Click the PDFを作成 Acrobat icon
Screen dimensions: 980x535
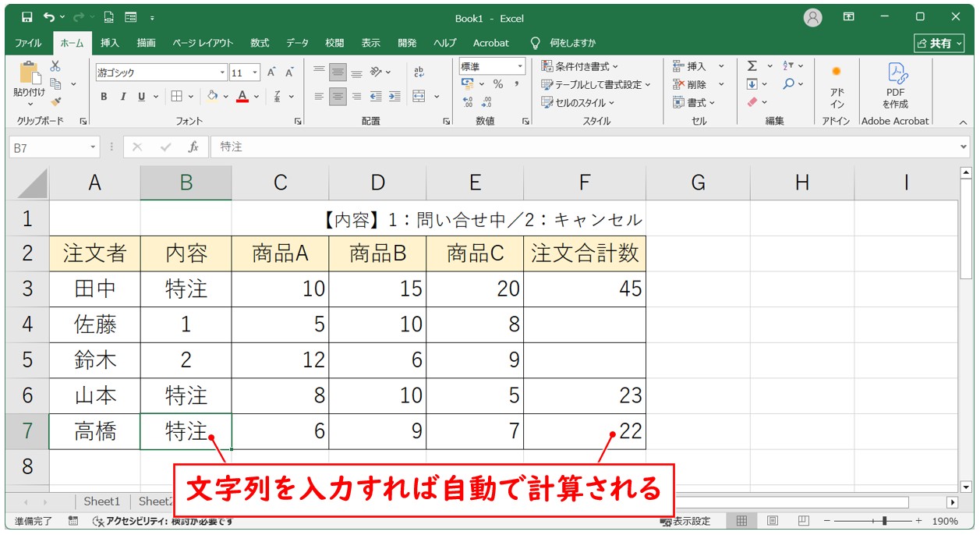coord(895,86)
